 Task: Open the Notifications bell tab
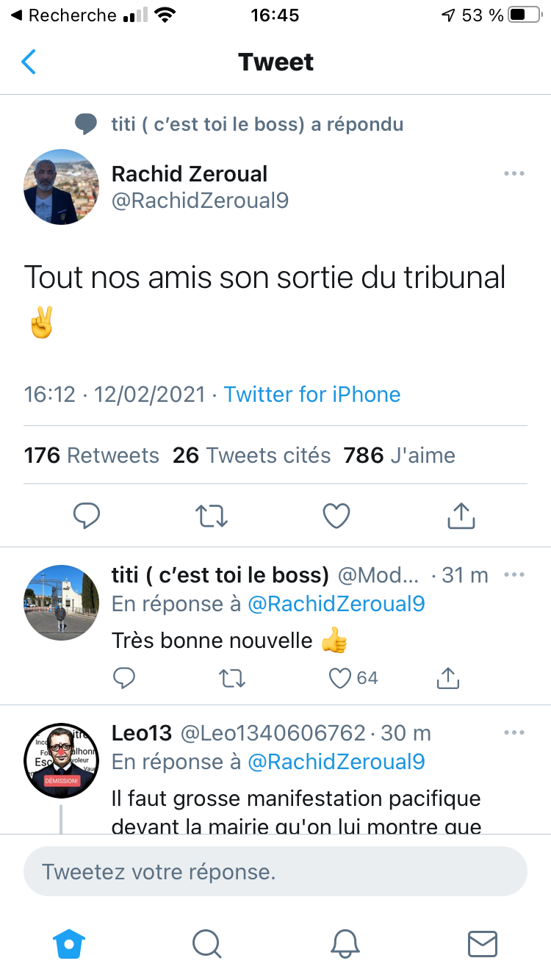coord(345,944)
